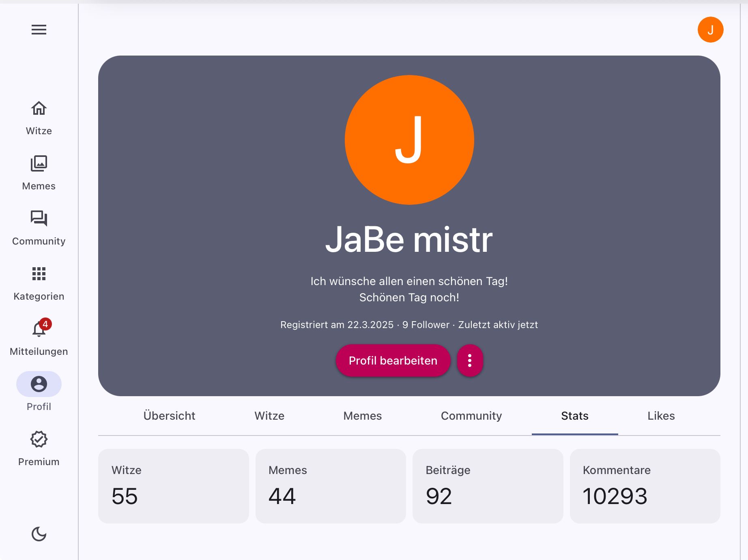Switch to the Memes profile tab
Image resolution: width=748 pixels, height=560 pixels.
tap(362, 416)
